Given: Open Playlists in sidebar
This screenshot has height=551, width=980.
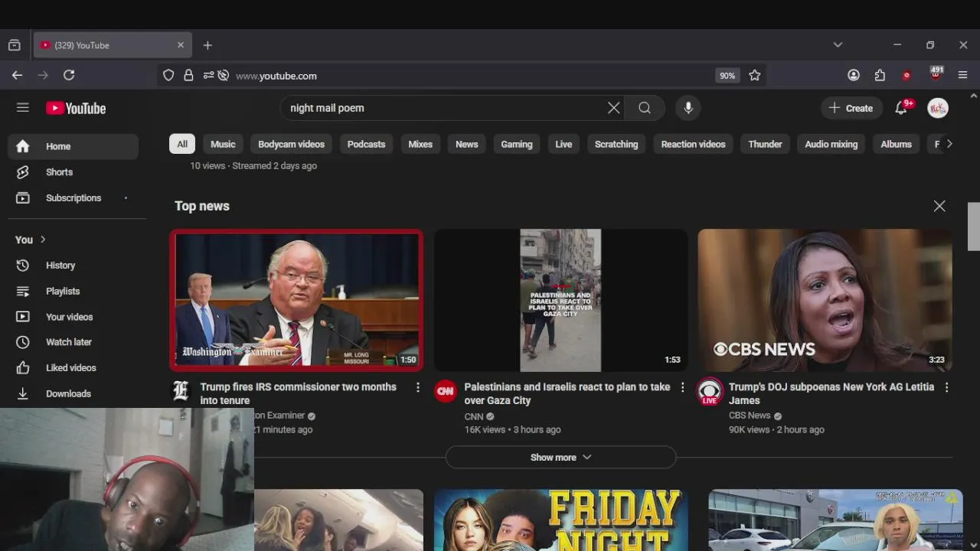Looking at the screenshot, I should click(x=73, y=291).
